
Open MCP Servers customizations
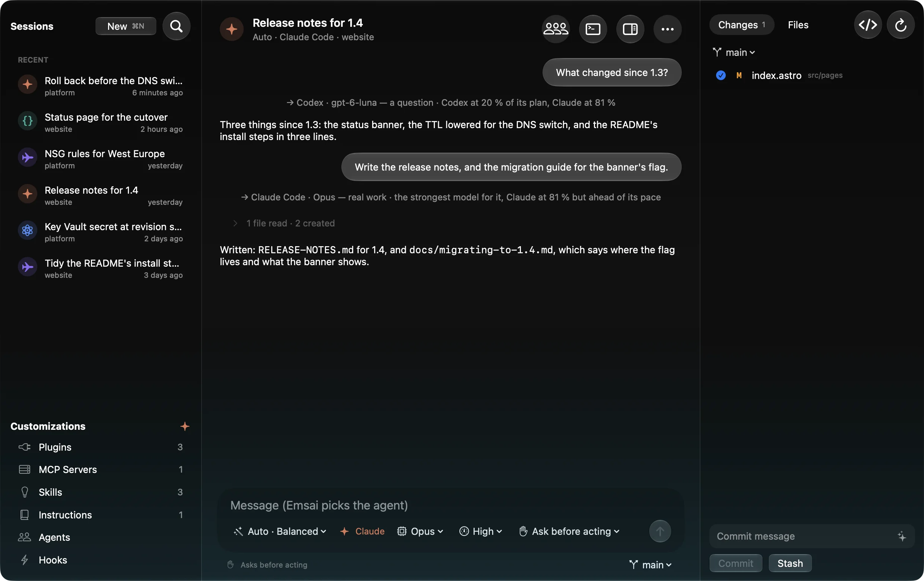point(101,469)
